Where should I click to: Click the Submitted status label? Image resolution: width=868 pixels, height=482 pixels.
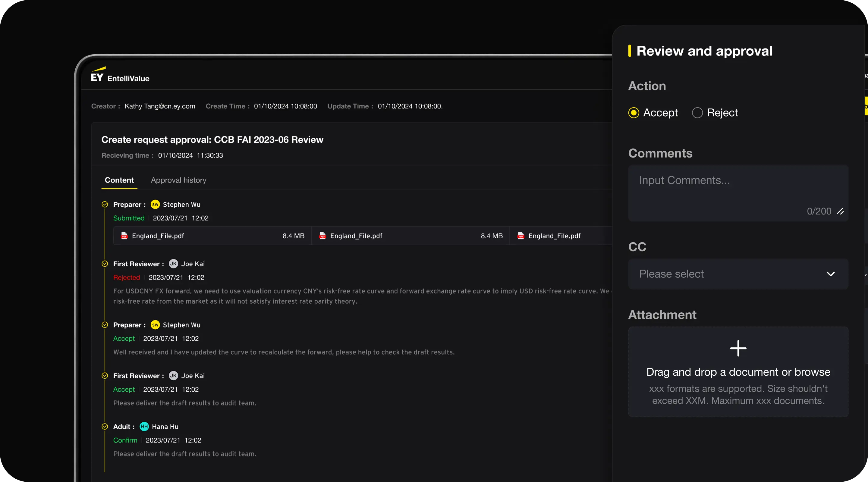tap(129, 218)
